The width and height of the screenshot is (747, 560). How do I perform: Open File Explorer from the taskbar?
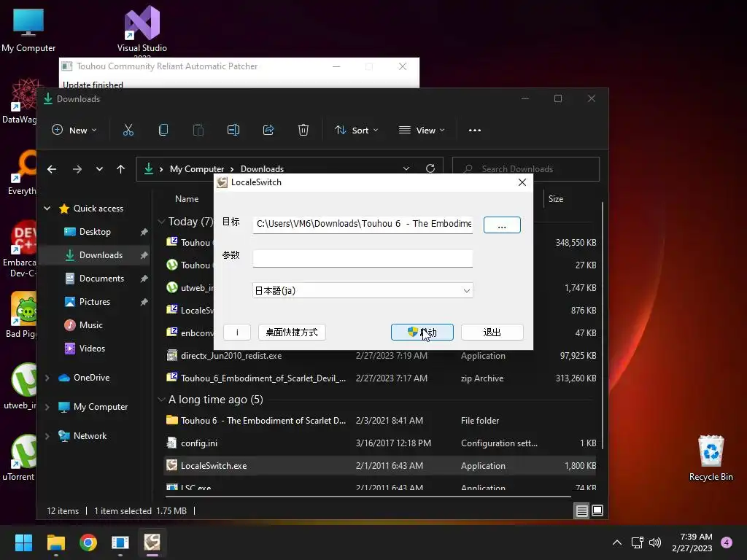(55, 542)
